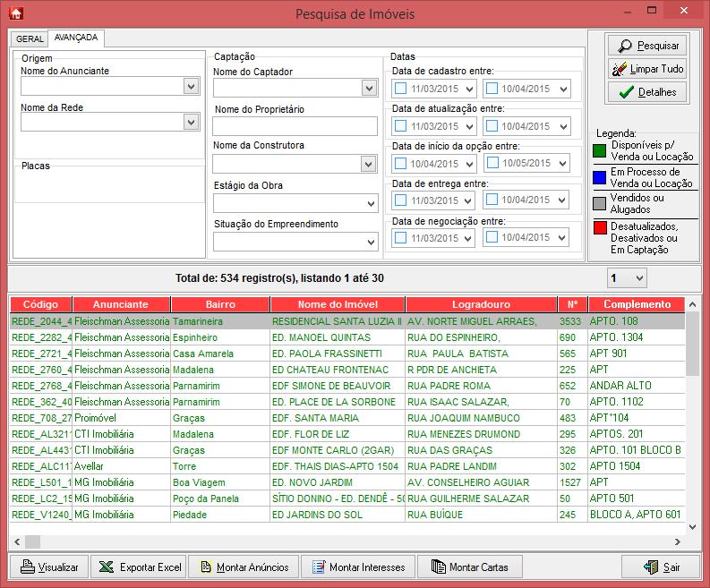Viewport: 710px width, 588px height.
Task: Click the letters icon on Montar Cartas
Action: click(x=437, y=567)
